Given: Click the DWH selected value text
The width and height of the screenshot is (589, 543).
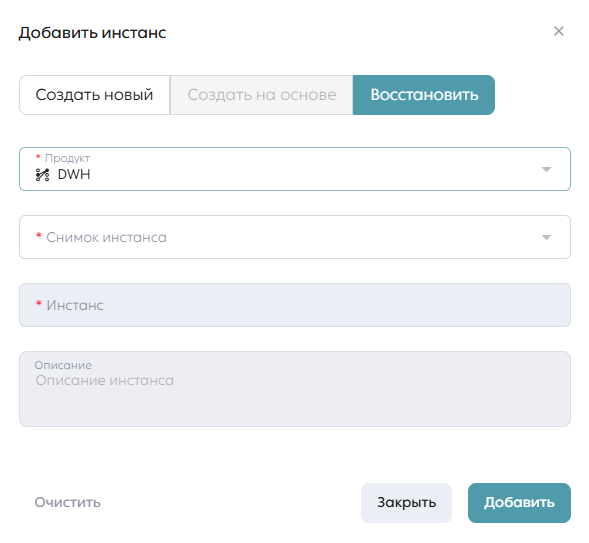Looking at the screenshot, I should [x=74, y=175].
